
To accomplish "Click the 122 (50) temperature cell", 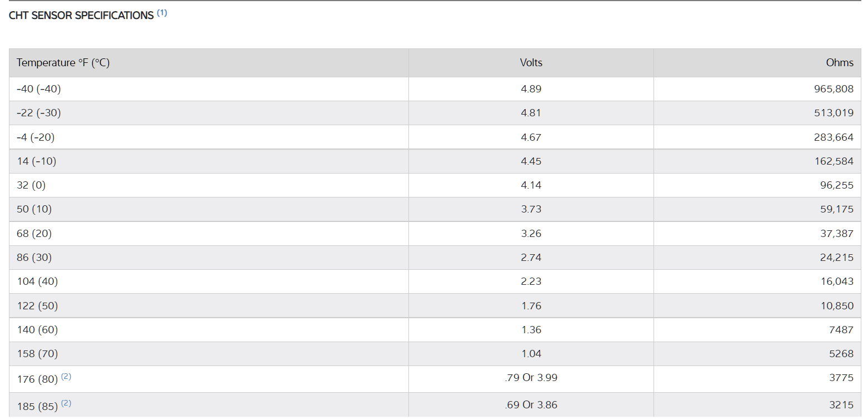I will pos(37,306).
